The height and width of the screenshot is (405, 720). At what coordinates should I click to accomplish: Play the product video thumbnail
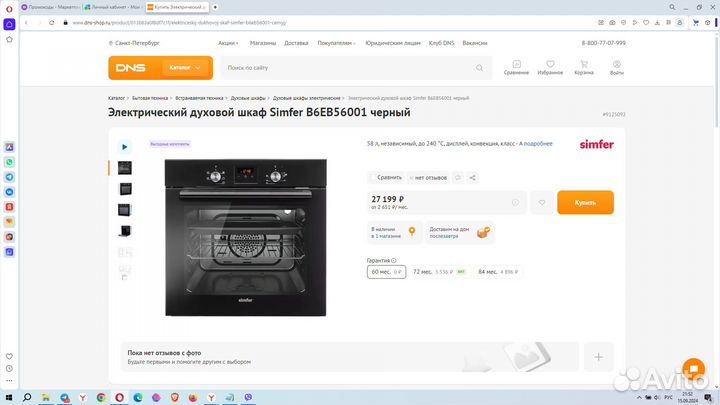[124, 147]
